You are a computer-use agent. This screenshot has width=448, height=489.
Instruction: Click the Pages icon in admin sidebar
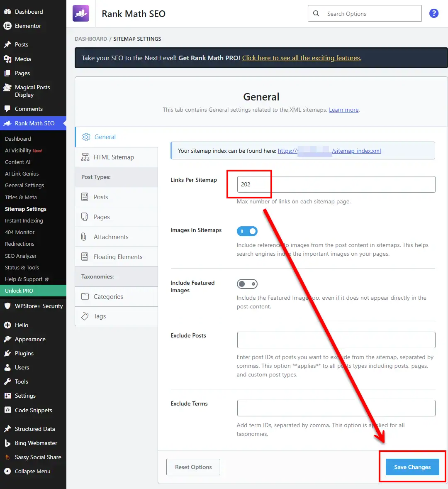pyautogui.click(x=7, y=73)
